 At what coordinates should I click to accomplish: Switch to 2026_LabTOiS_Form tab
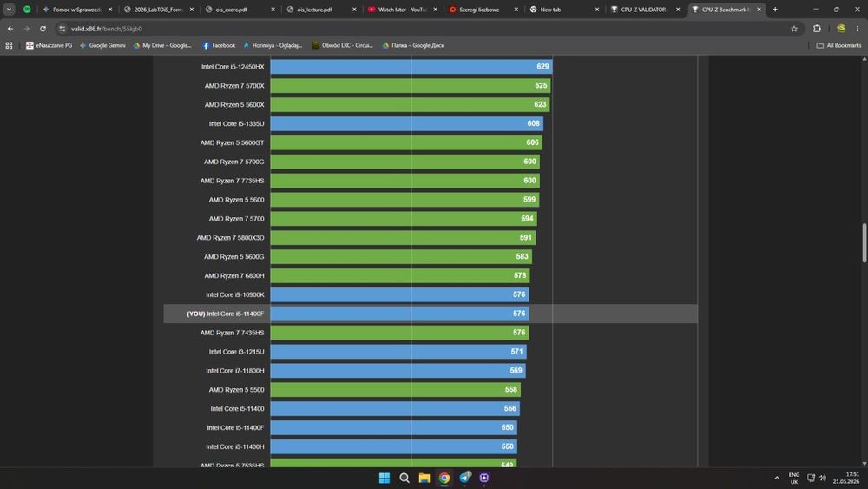(158, 10)
